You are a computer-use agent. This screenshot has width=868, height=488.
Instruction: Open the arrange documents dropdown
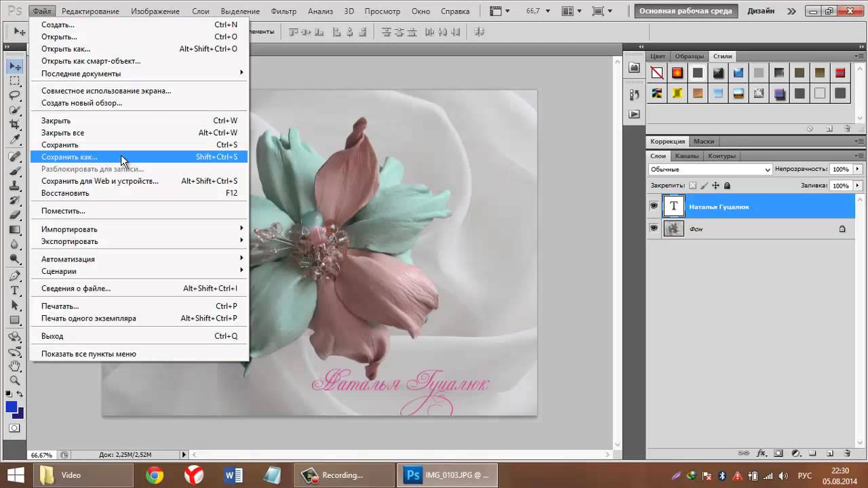(x=571, y=11)
